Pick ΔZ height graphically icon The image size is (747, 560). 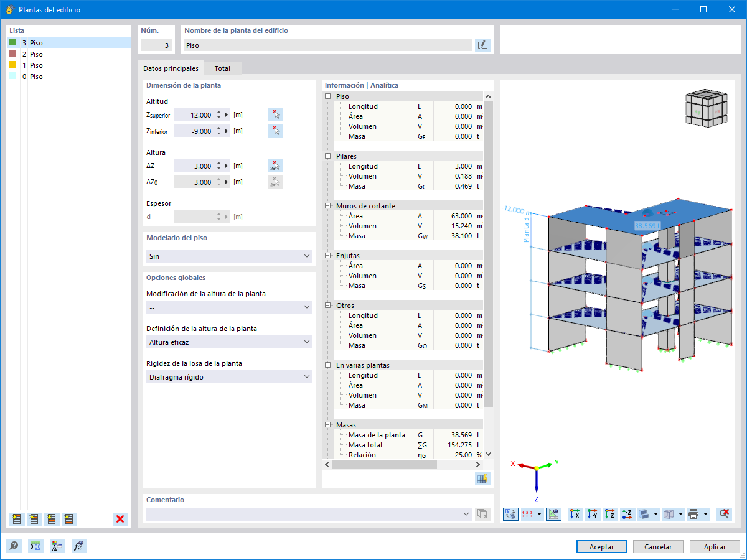click(x=275, y=166)
